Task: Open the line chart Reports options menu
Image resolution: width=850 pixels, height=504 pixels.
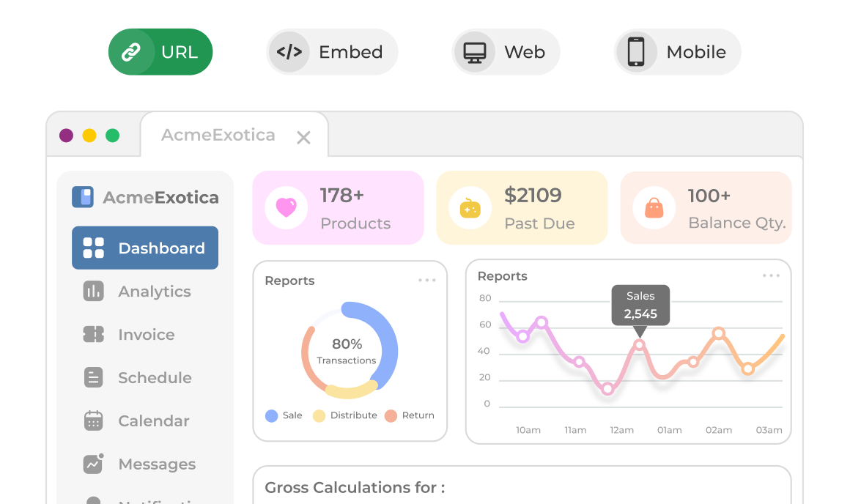Action: (x=771, y=276)
